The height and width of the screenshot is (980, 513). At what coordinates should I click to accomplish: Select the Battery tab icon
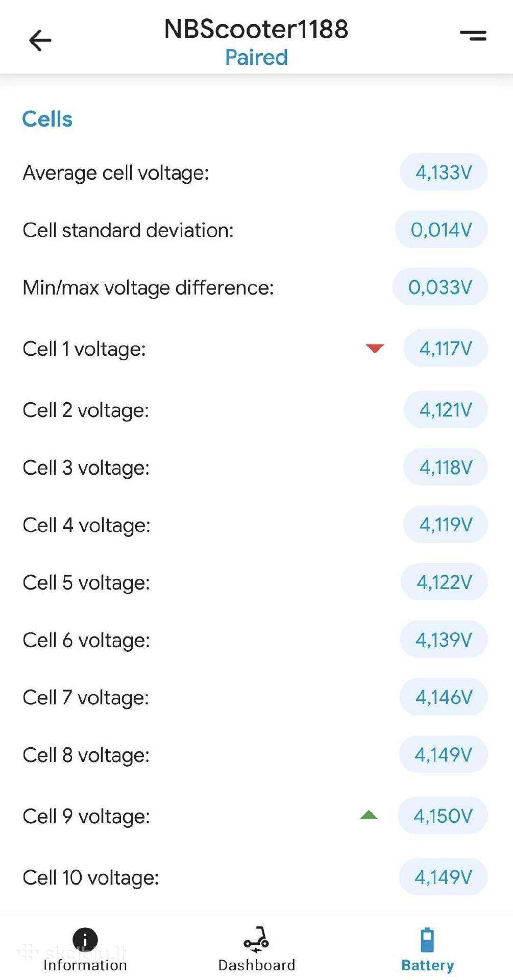(x=427, y=940)
